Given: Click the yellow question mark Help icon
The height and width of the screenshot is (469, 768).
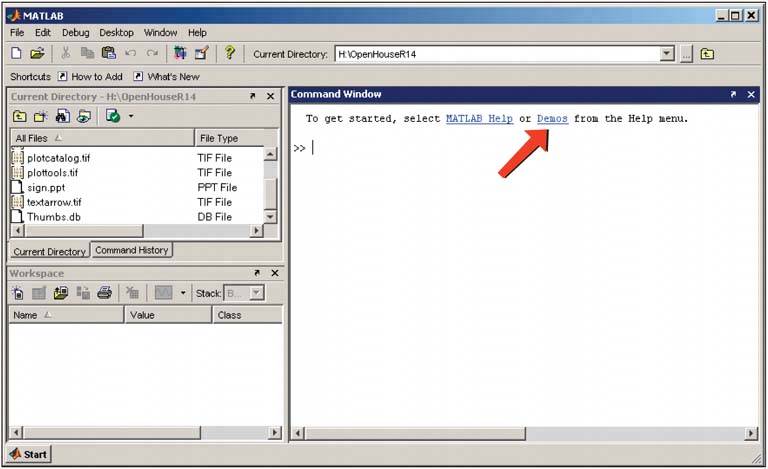Looking at the screenshot, I should (230, 53).
